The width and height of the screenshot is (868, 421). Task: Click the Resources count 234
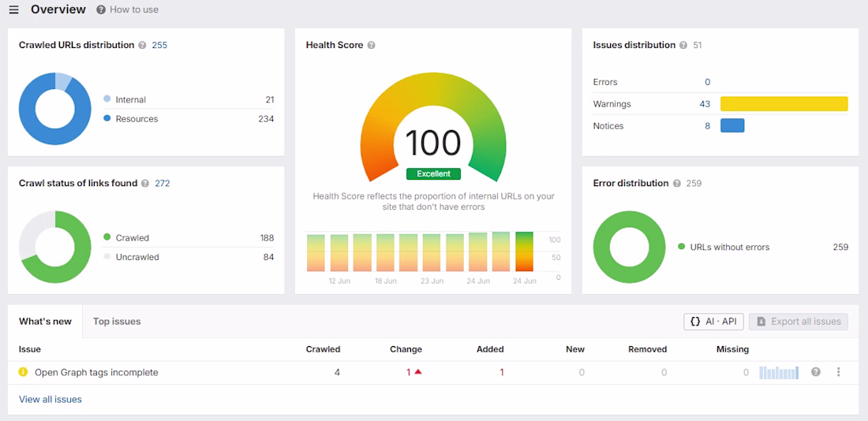(x=266, y=119)
